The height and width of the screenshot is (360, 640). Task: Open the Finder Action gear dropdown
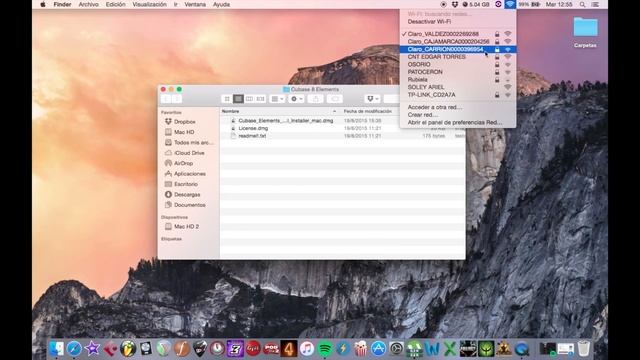point(296,99)
